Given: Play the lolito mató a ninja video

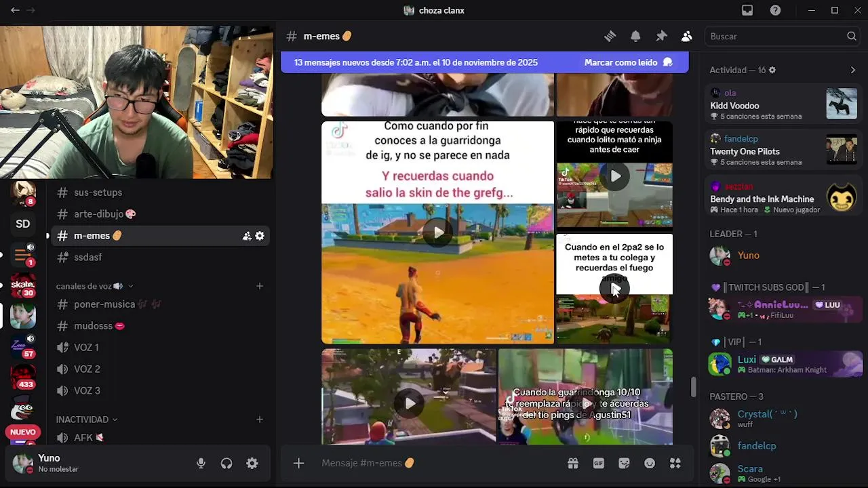Looking at the screenshot, I should click(x=615, y=176).
